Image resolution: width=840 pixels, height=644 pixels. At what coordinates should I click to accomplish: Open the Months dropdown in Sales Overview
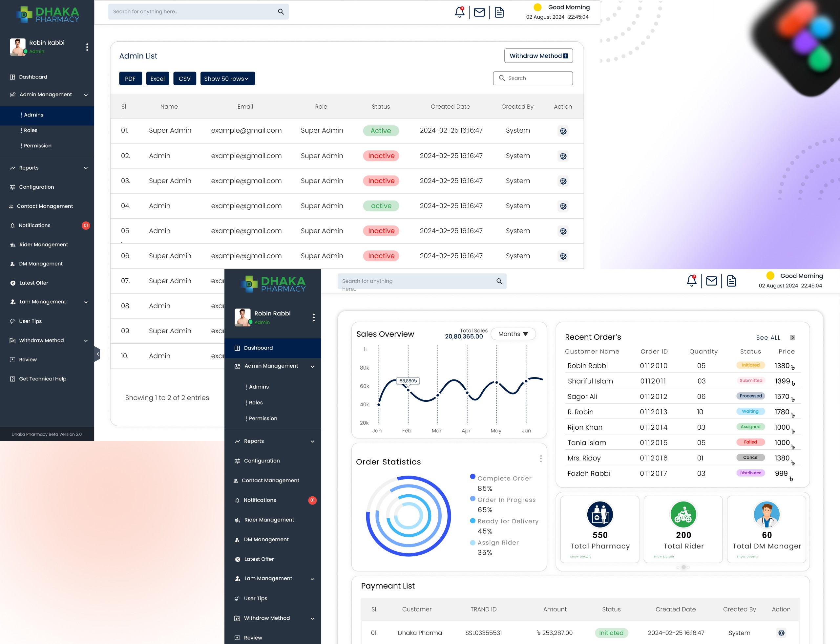(x=513, y=334)
